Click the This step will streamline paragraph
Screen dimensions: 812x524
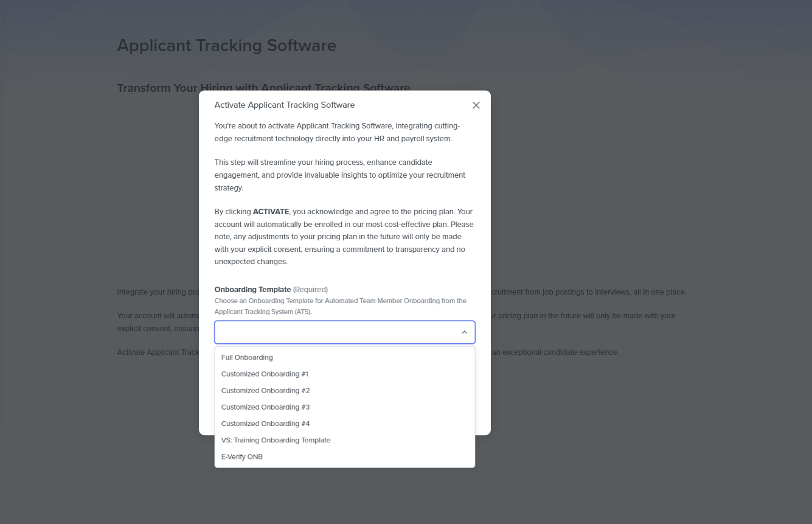pyautogui.click(x=339, y=175)
